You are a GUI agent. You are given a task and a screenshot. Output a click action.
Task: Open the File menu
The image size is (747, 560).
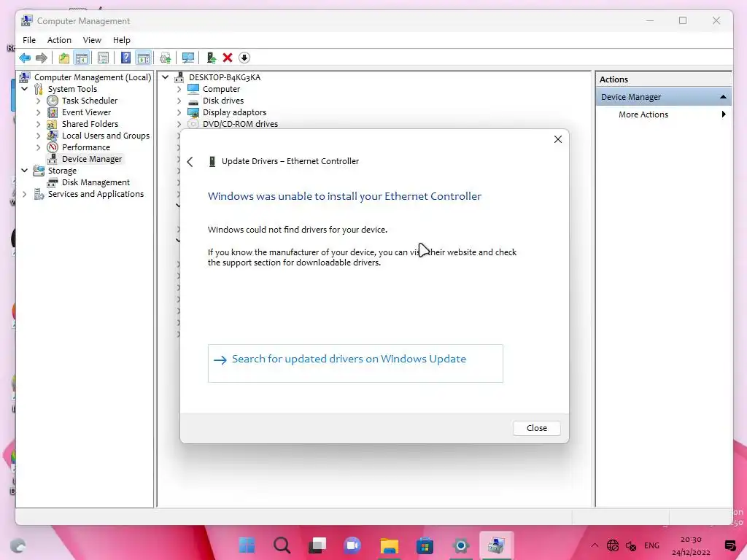[29, 40]
